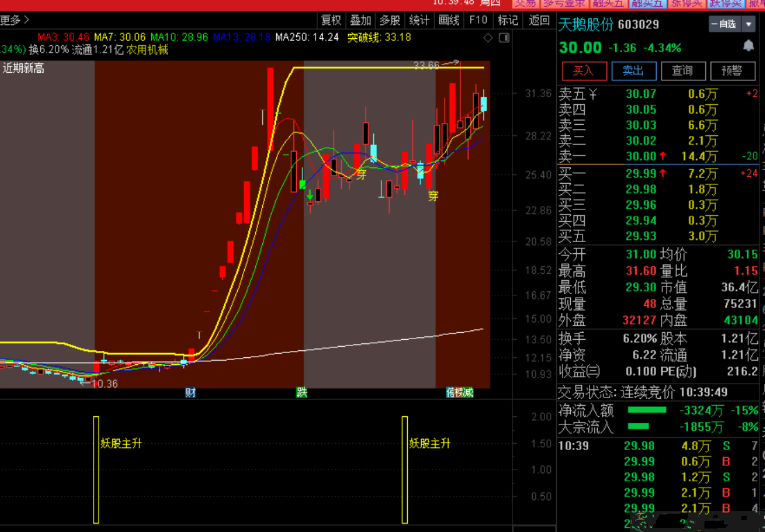Click the 财 marker below chart
The height and width of the screenshot is (532, 765).
190,393
